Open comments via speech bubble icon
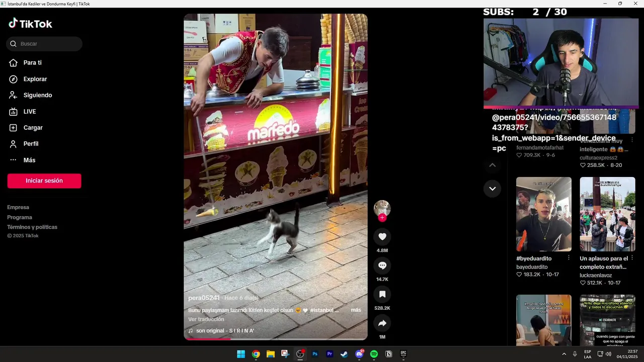644x362 pixels. point(382,265)
